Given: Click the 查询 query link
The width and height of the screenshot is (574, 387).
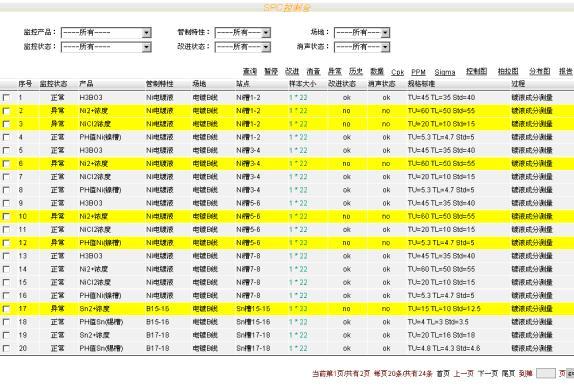Looking at the screenshot, I should (250, 71).
